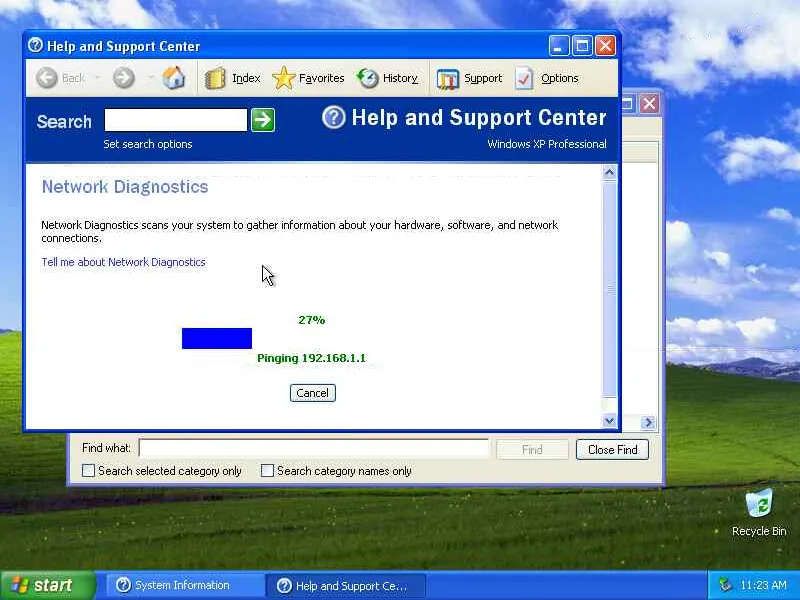Open Tell me about Network Diagnostics link
The width and height of the screenshot is (800, 600).
(123, 262)
